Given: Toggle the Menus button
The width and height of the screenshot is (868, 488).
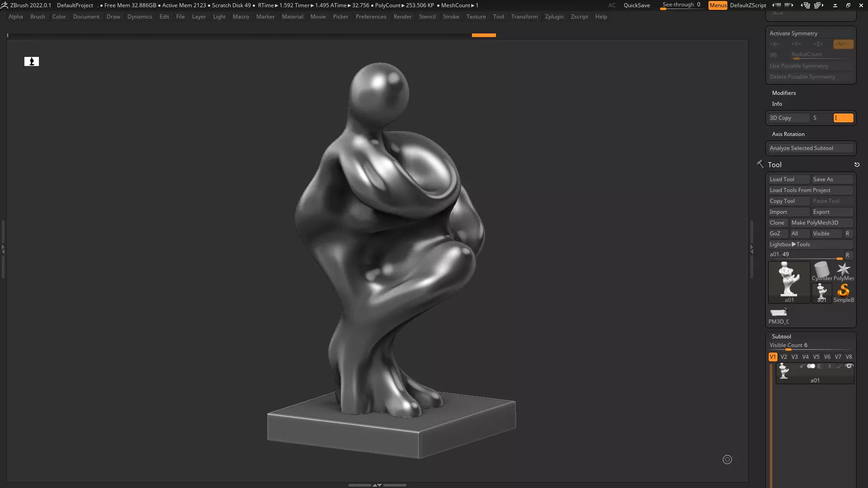Looking at the screenshot, I should coord(717,5).
